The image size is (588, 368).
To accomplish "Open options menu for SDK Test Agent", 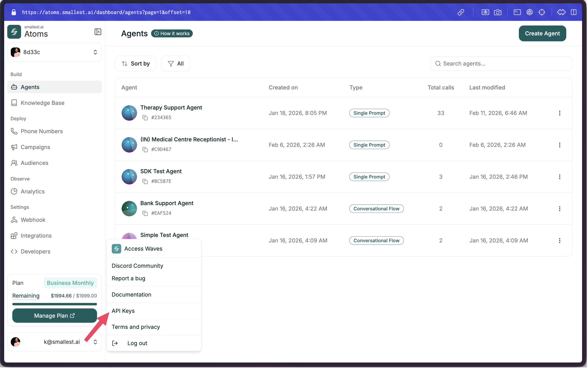I will (559, 177).
